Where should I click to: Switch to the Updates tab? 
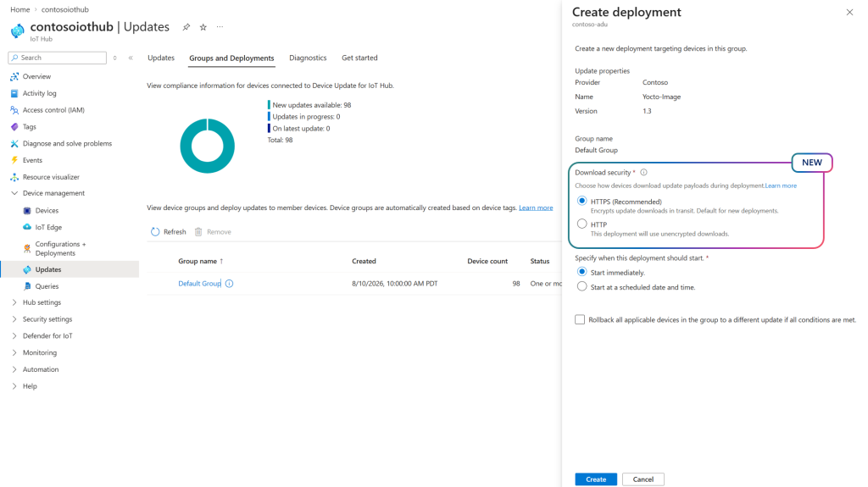[161, 58]
